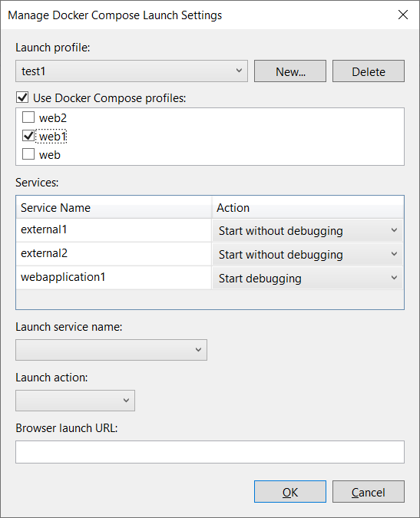The height and width of the screenshot is (518, 420).
Task: Click the Action column header
Action: [308, 207]
